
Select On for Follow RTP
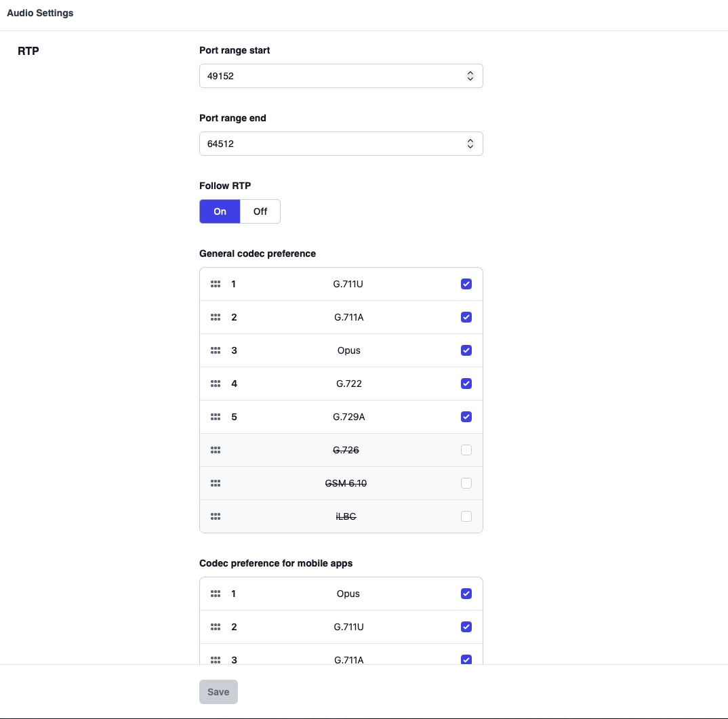point(220,211)
